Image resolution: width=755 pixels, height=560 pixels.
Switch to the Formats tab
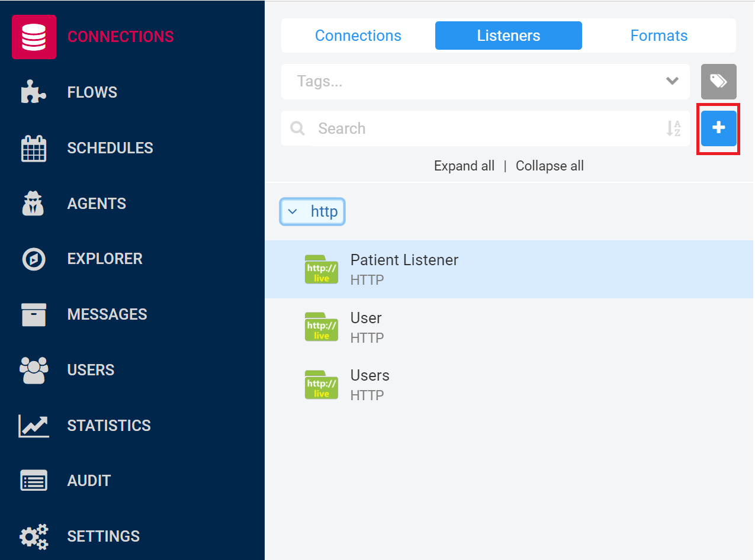click(x=658, y=36)
